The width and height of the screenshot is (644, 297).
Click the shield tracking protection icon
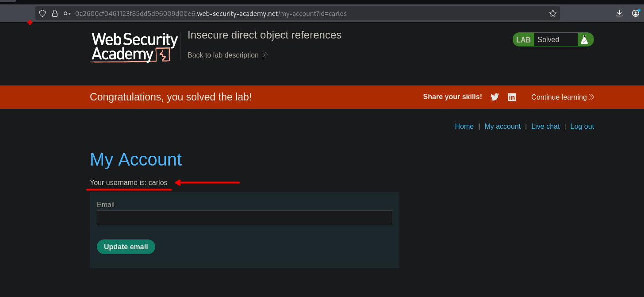click(42, 13)
